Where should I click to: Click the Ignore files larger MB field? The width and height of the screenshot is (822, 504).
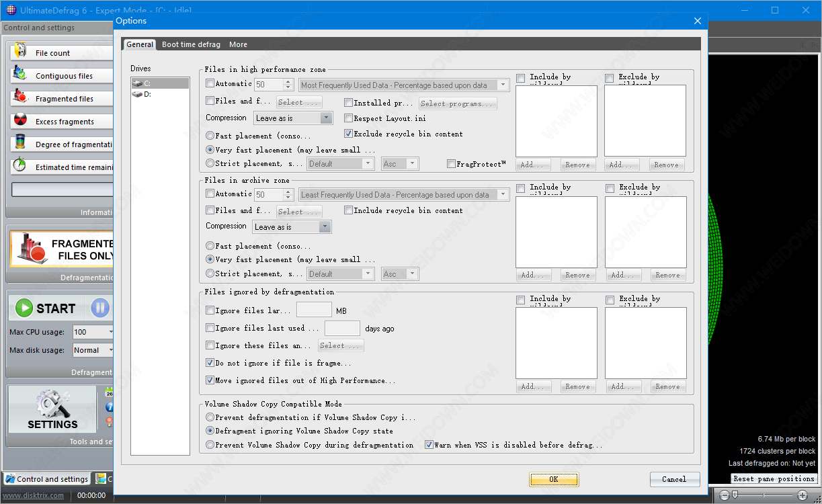315,310
